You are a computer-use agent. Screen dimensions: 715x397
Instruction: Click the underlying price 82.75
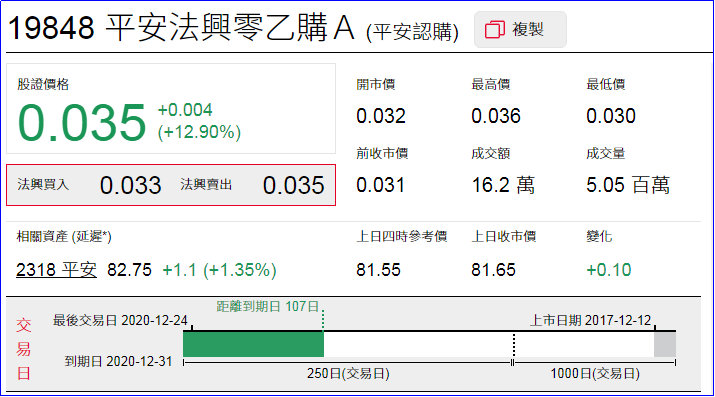tap(130, 270)
